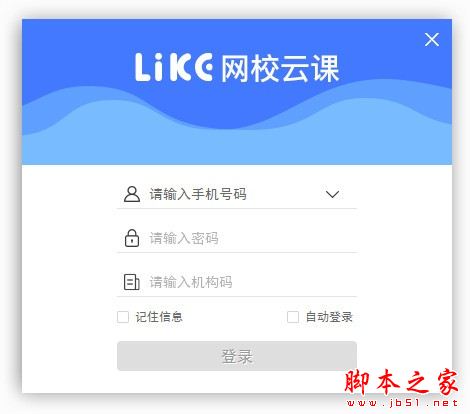The width and height of the screenshot is (470, 414).
Task: Open the www.jb51.net watermark link
Action: (x=402, y=403)
